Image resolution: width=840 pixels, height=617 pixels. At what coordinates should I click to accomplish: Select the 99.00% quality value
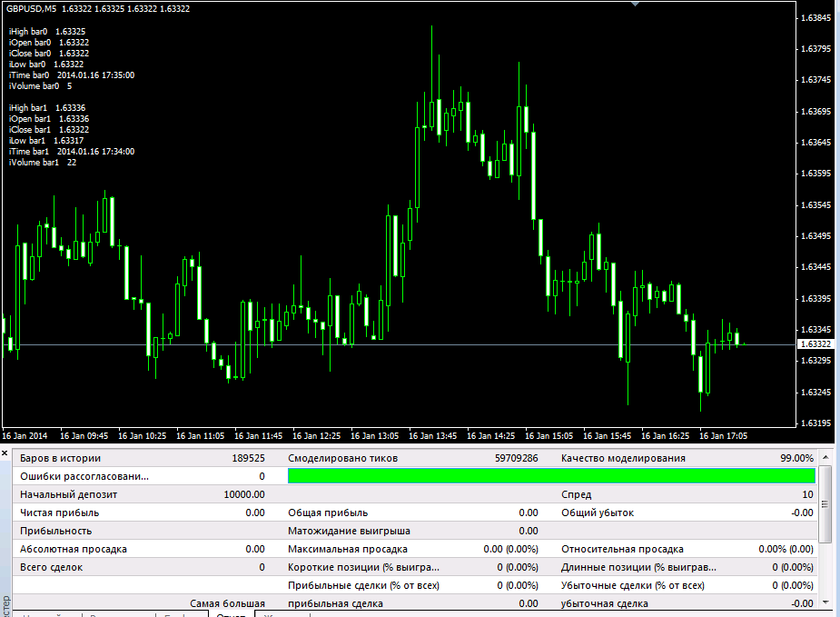click(796, 458)
